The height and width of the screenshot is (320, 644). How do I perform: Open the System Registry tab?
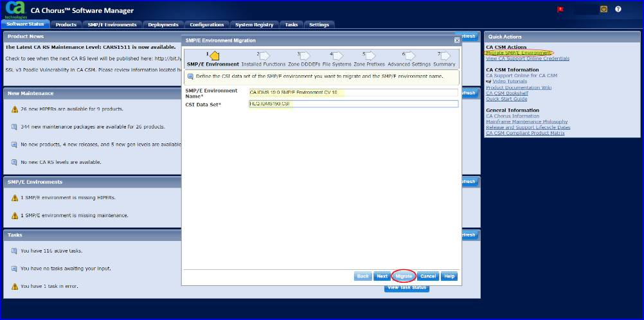click(255, 24)
